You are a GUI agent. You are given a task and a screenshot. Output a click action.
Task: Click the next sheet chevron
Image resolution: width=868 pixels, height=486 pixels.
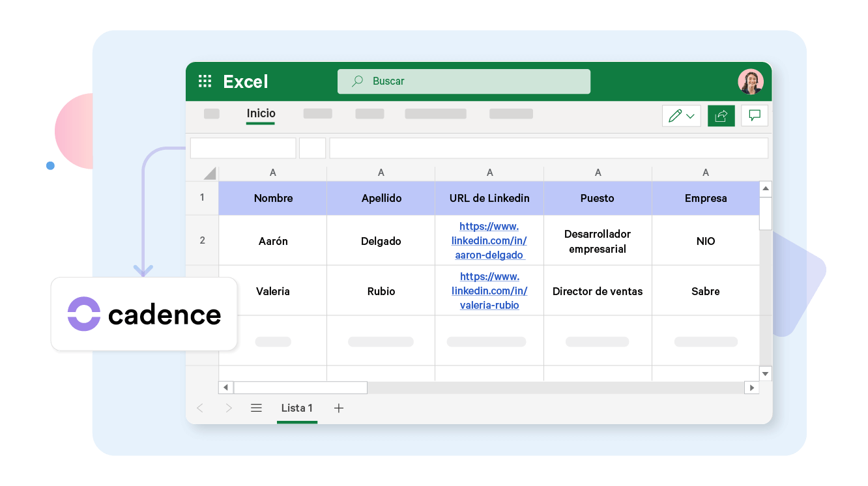pyautogui.click(x=229, y=408)
